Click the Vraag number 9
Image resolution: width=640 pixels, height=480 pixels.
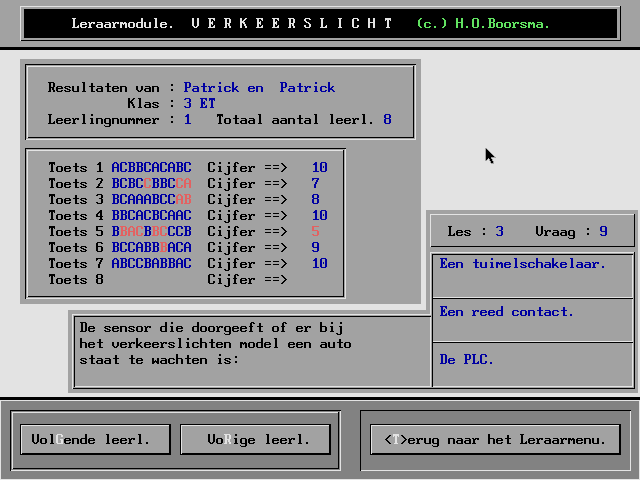pos(603,232)
